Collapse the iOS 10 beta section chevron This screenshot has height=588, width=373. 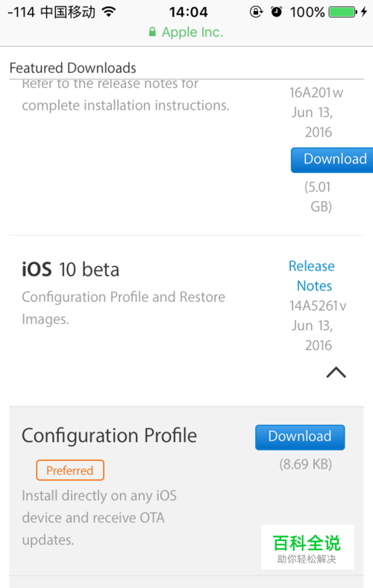(x=336, y=373)
